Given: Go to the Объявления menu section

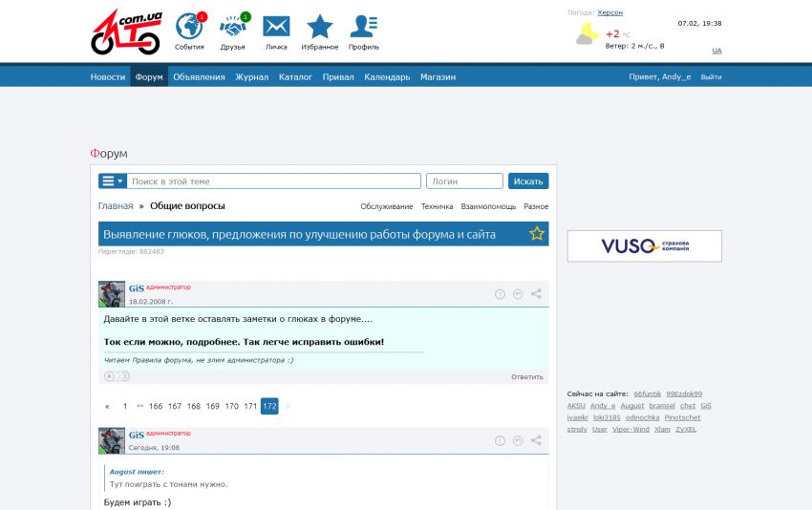Looking at the screenshot, I should coord(199,77).
